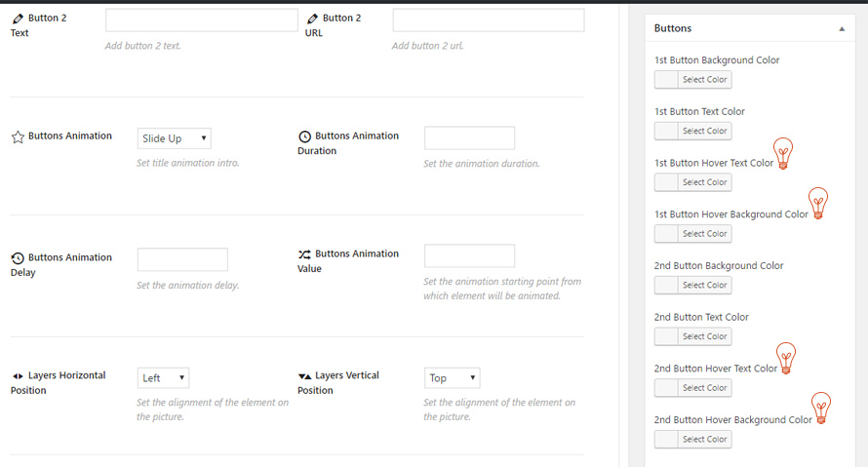Click Select Color under 2nd Button Text Color
Viewport: 868px width, 468px height.
(x=704, y=336)
